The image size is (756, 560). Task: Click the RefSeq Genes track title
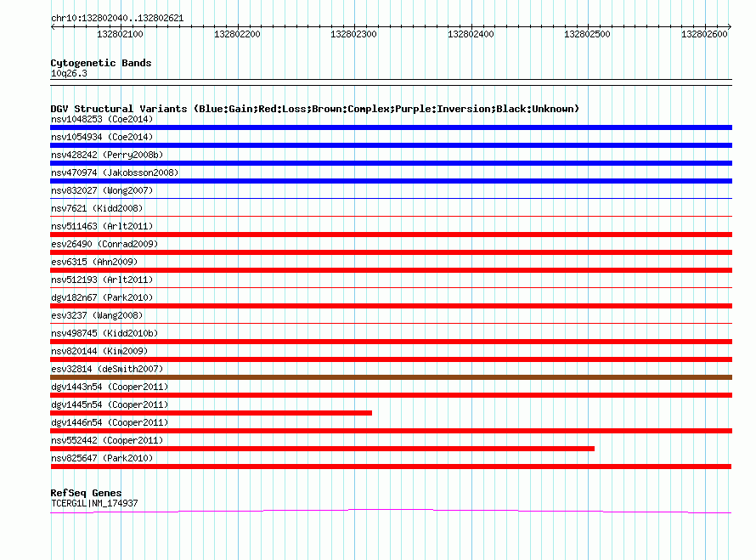tap(86, 493)
